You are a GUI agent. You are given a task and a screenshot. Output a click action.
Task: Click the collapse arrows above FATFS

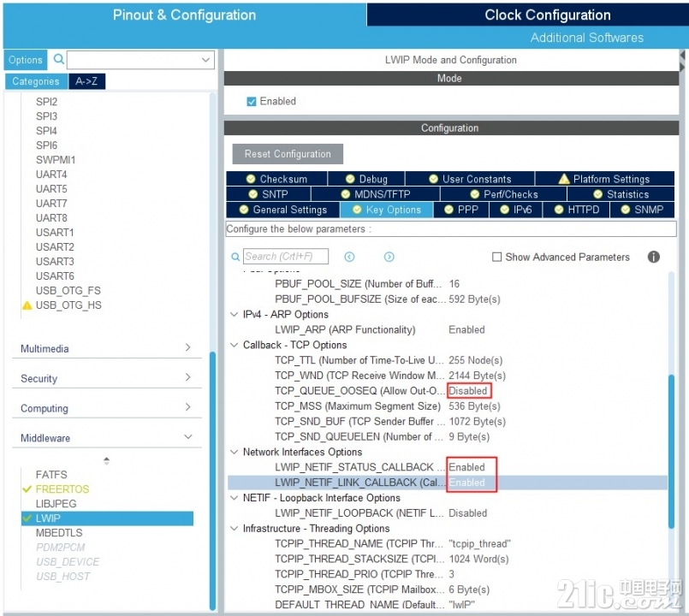point(106,460)
